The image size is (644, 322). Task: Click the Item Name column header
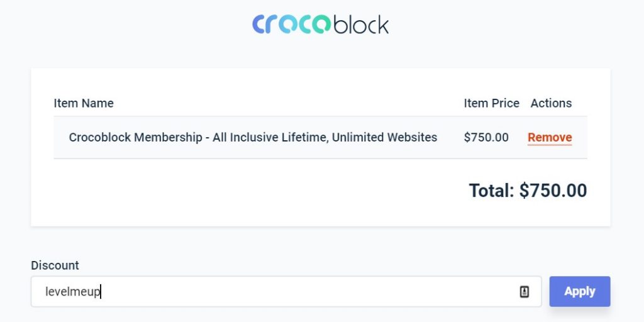pos(84,103)
